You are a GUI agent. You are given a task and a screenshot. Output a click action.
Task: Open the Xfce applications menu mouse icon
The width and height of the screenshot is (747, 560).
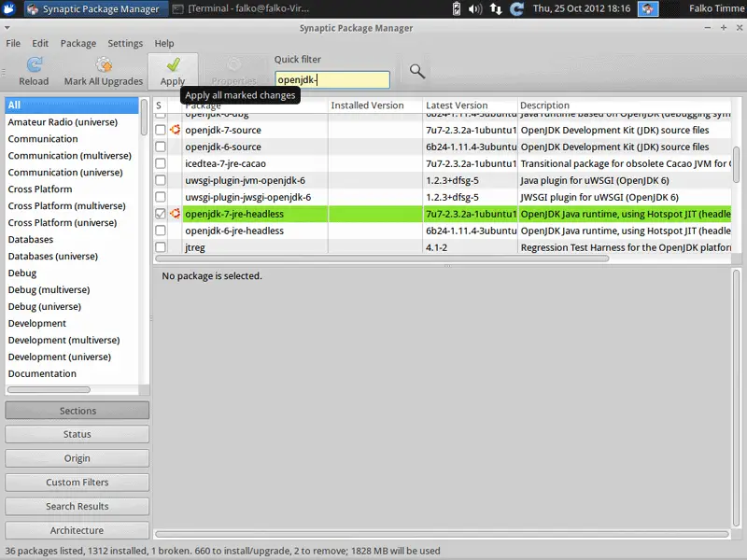9,8
